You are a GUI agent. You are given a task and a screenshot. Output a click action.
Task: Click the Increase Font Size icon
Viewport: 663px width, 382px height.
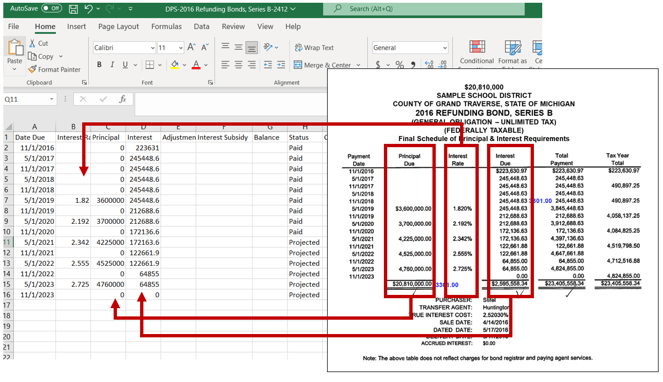[x=192, y=47]
